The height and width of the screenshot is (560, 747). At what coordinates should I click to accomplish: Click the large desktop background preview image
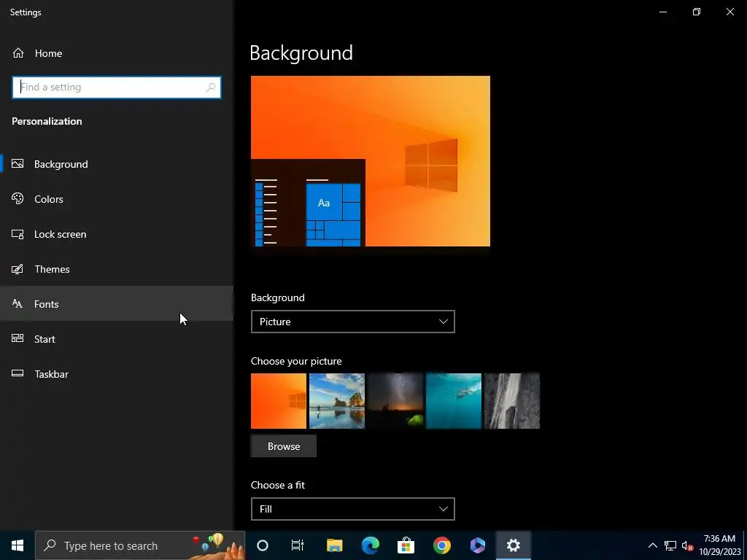pyautogui.click(x=370, y=161)
